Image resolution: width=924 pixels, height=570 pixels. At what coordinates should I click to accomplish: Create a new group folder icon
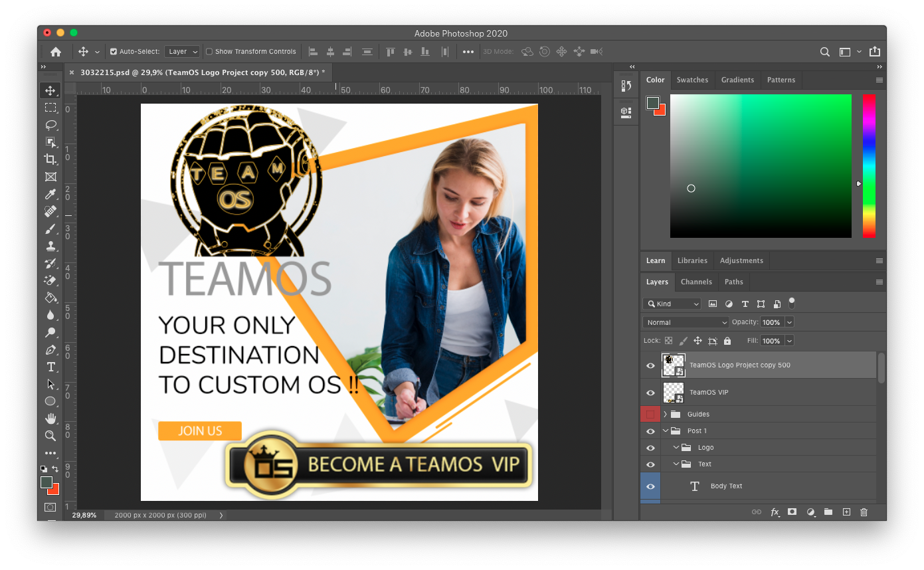pyautogui.click(x=828, y=512)
